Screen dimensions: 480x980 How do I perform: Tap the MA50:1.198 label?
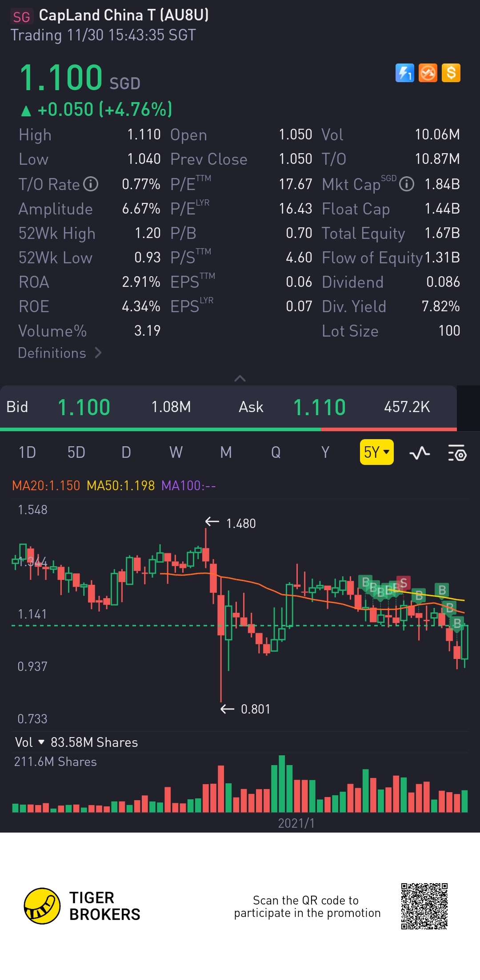coord(121,485)
